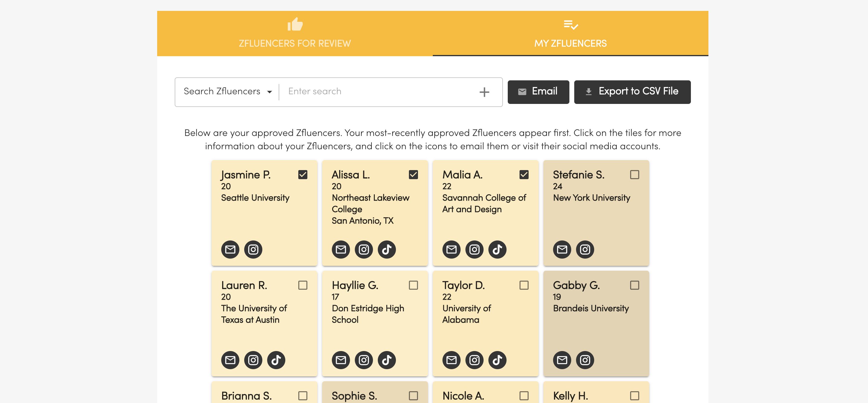This screenshot has width=868, height=403.
Task: Click the Email button
Action: (x=538, y=92)
